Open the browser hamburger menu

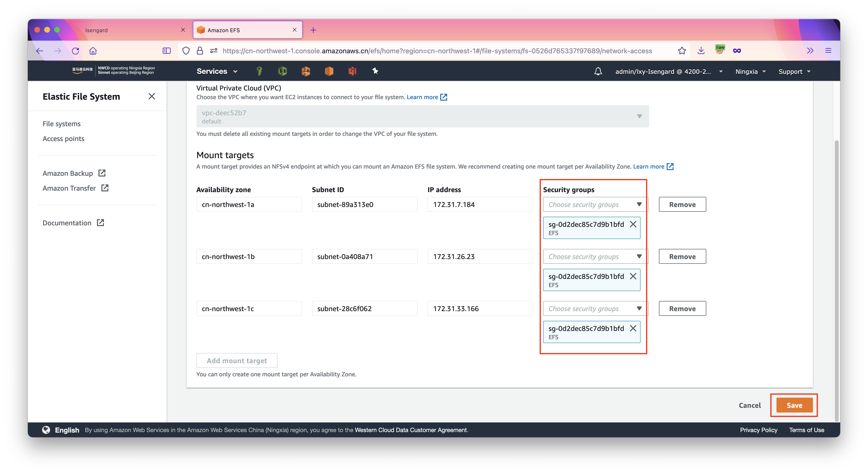click(828, 51)
